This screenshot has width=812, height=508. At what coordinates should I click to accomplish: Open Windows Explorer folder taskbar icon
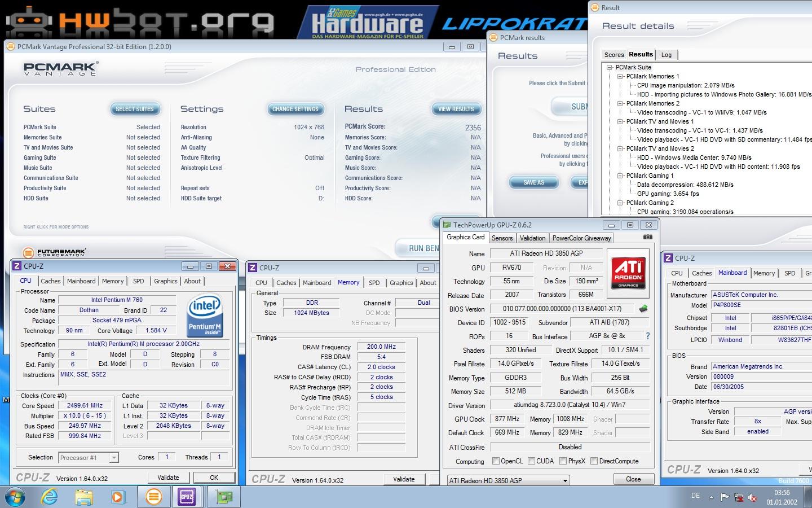pyautogui.click(x=83, y=497)
